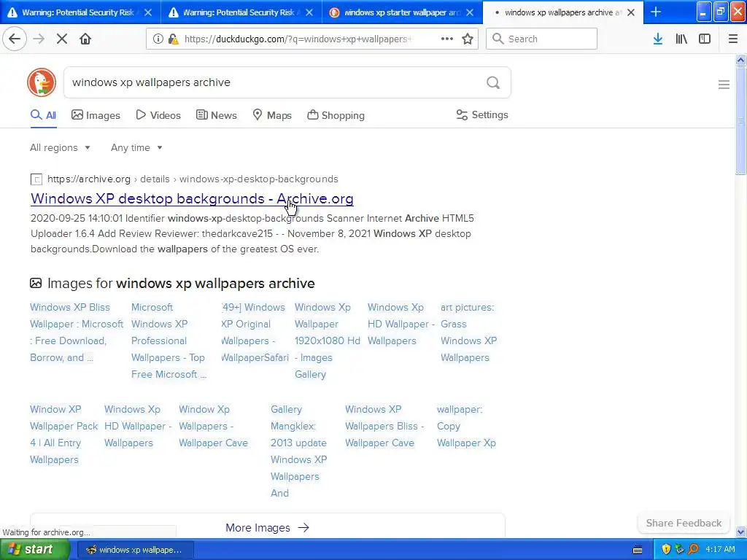Open the Firefox home page
The image size is (747, 560).
[85, 39]
